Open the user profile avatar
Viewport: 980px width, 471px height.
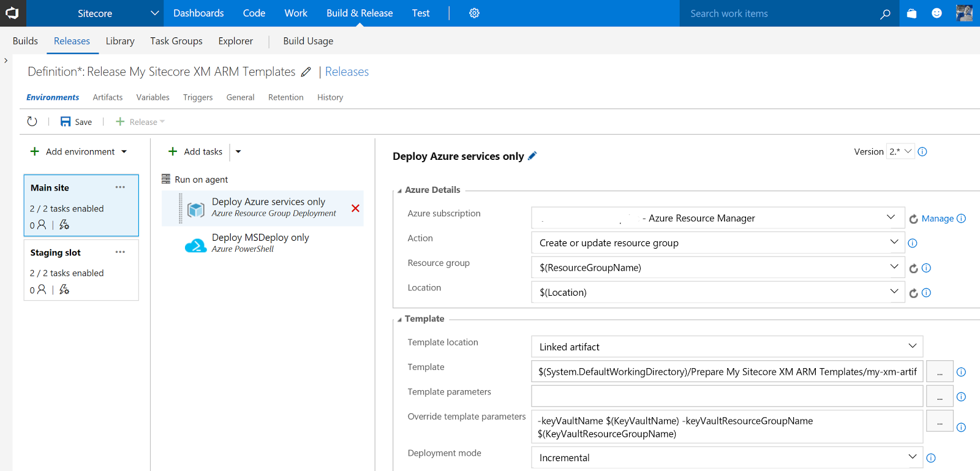pos(964,13)
